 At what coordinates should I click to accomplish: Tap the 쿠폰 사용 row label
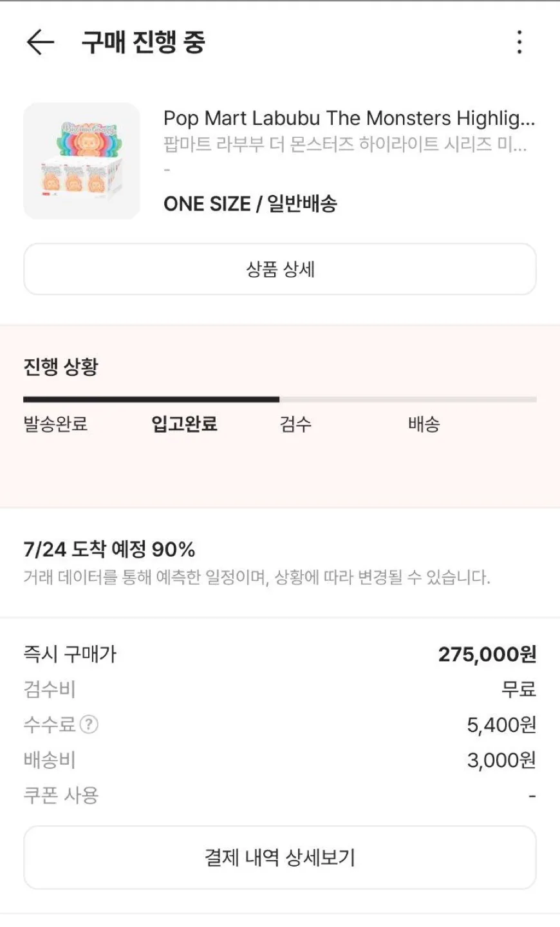point(61,795)
